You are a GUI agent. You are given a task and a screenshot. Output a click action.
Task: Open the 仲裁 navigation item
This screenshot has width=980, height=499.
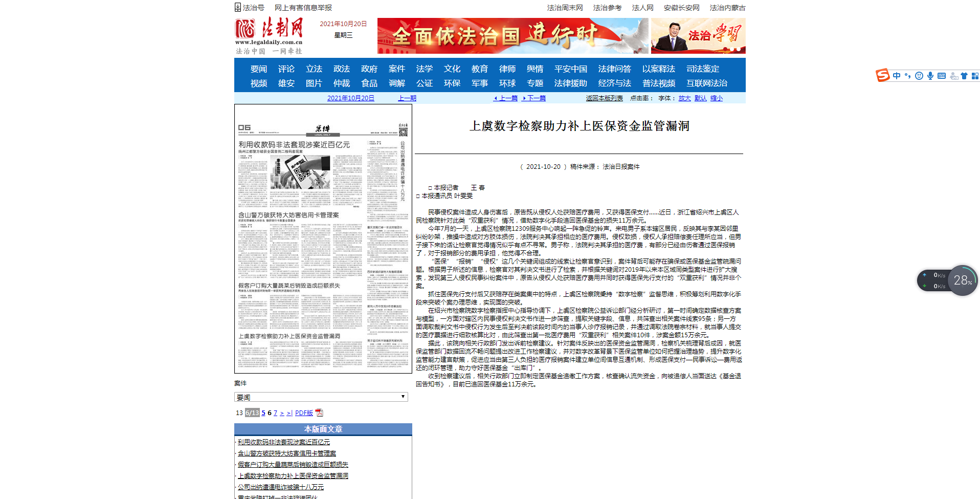pos(342,83)
